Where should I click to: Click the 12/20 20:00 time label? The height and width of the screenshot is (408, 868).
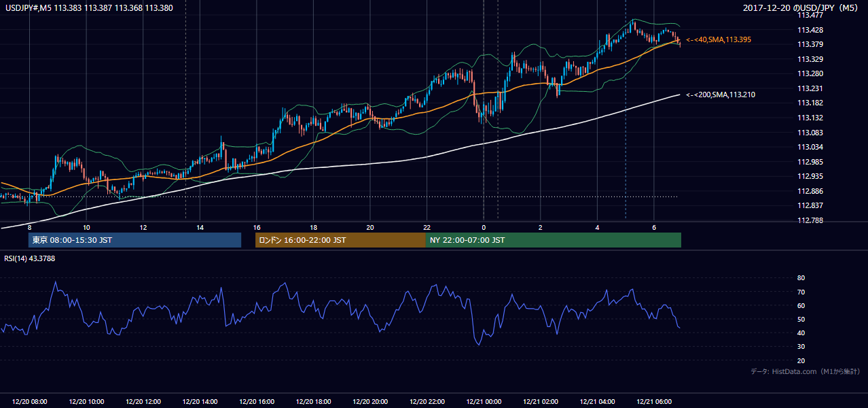coord(370,402)
